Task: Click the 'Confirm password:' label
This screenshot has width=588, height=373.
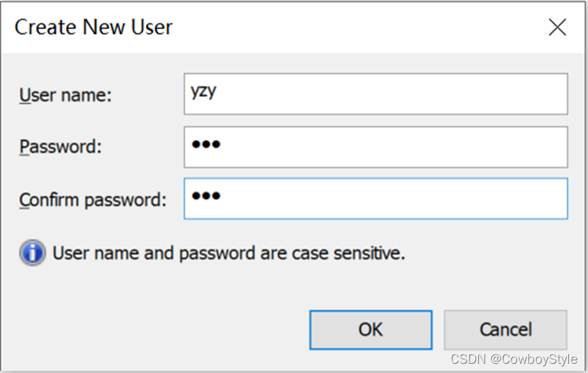Action: (x=93, y=200)
